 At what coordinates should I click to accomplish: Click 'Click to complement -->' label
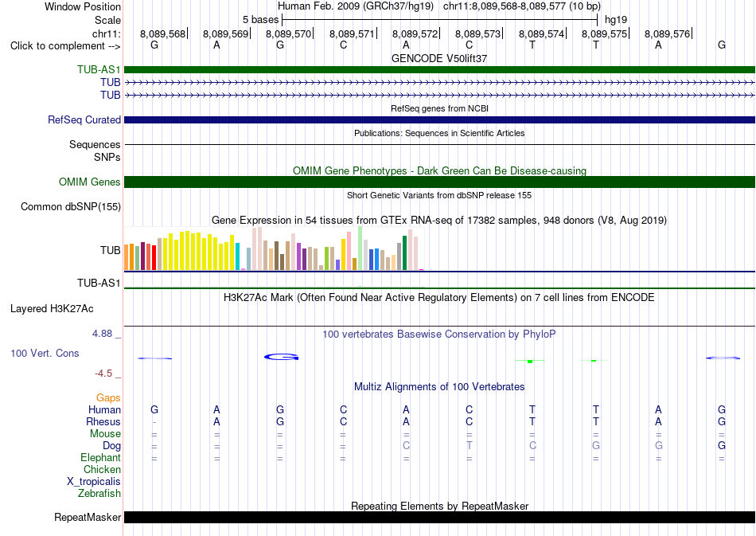click(x=65, y=46)
